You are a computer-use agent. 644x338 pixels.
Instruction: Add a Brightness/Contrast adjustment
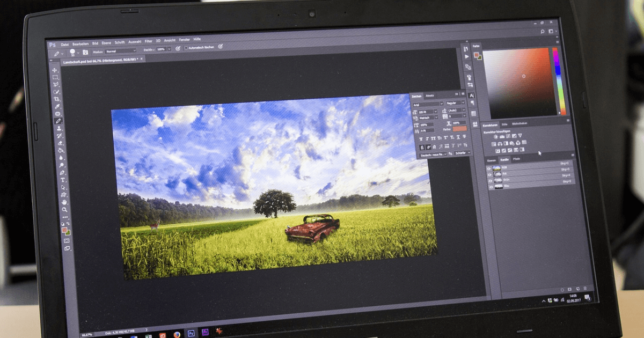495,136
